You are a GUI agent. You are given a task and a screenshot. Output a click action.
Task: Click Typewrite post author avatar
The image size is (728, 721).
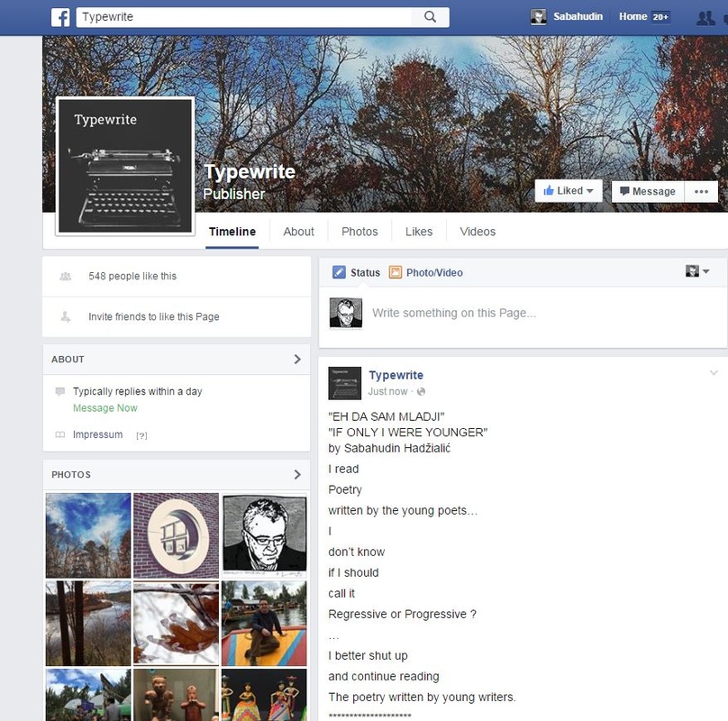pos(344,383)
